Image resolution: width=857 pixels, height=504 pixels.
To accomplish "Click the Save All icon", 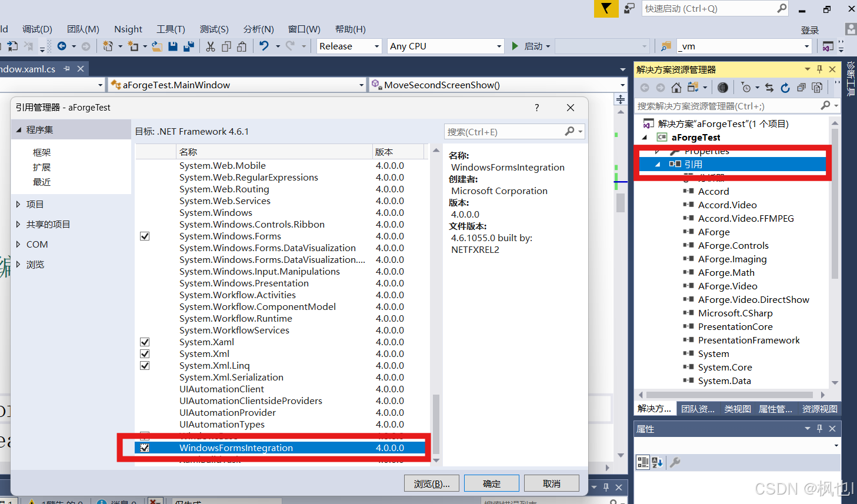I will (189, 46).
